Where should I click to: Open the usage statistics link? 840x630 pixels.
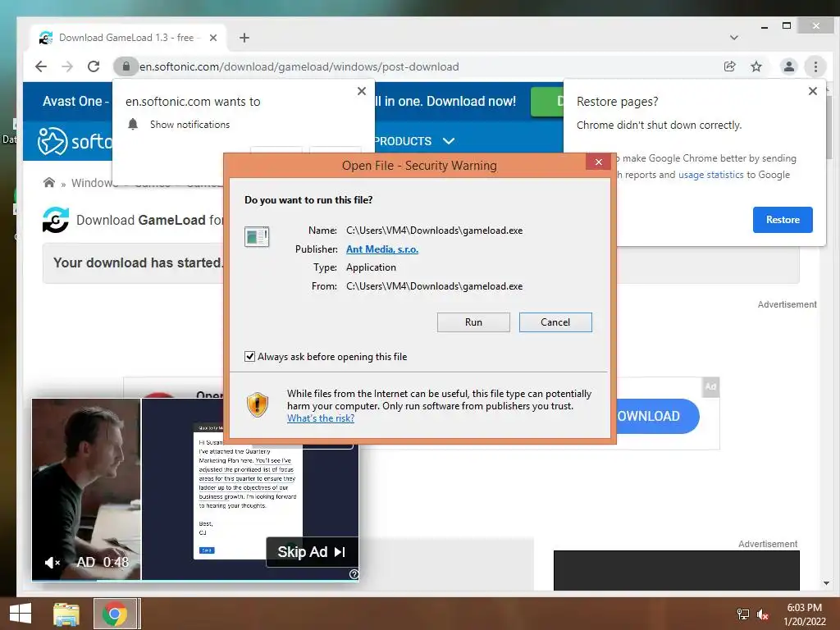pos(710,175)
